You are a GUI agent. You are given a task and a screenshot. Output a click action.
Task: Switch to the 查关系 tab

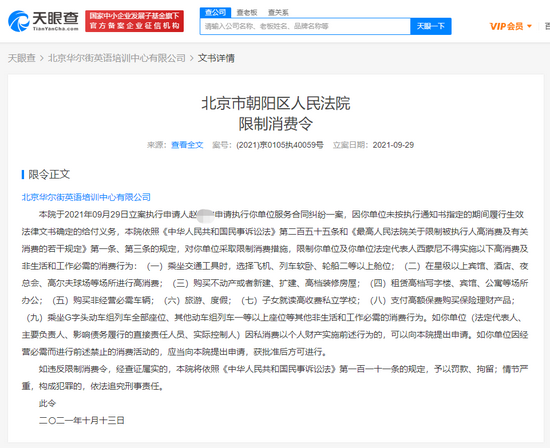coord(278,13)
